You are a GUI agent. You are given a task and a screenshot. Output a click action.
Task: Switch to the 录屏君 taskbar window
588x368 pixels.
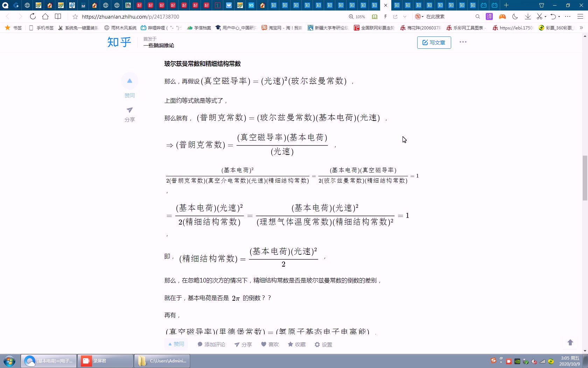pos(105,361)
